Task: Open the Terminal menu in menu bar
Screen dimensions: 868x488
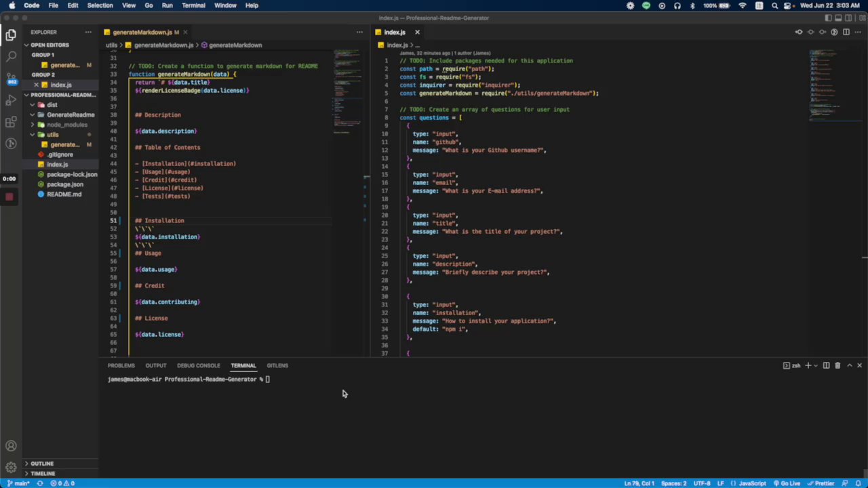Action: (x=193, y=5)
